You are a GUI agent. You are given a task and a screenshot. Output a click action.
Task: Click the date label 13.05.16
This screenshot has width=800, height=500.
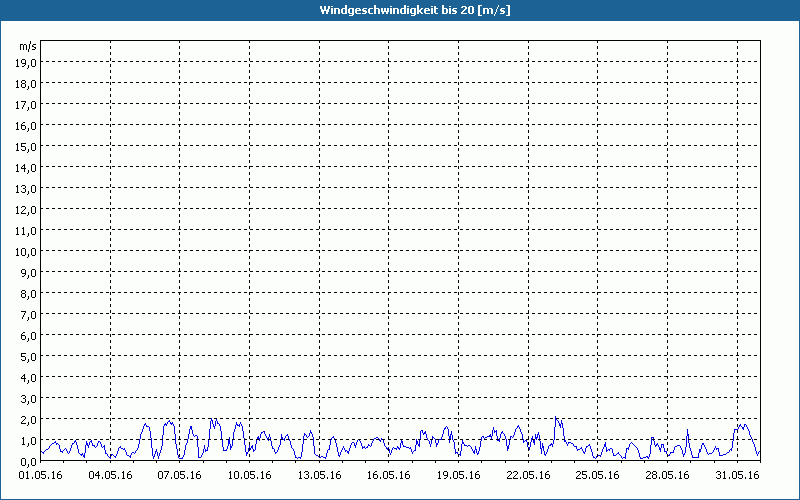319,475
